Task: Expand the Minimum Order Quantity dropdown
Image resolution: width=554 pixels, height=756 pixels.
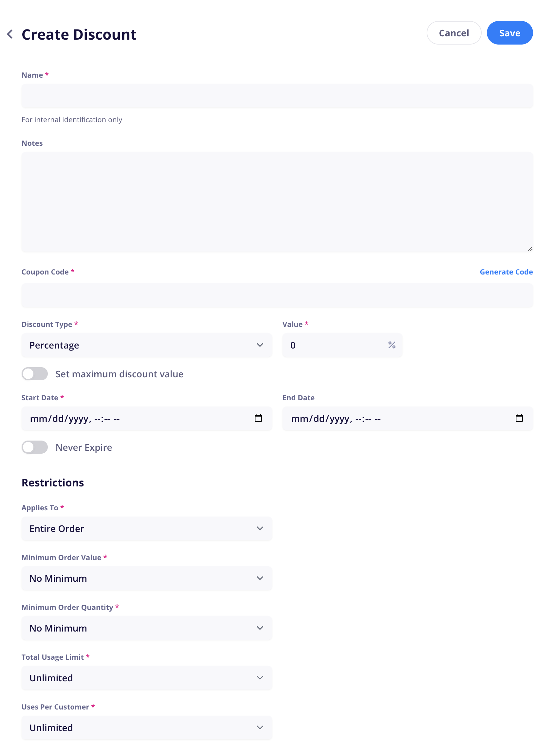Action: pyautogui.click(x=147, y=628)
